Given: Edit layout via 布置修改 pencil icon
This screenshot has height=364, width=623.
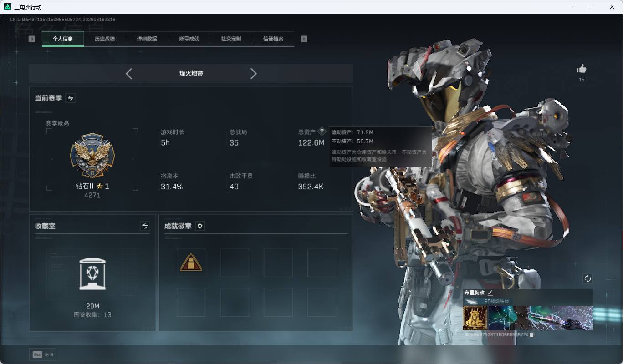Looking at the screenshot, I should pyautogui.click(x=490, y=293).
